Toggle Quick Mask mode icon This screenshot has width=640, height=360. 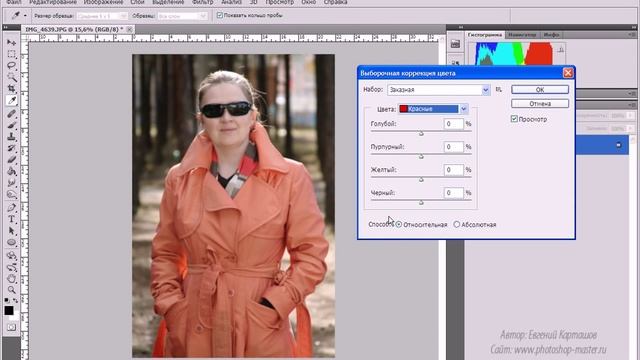tap(11, 327)
